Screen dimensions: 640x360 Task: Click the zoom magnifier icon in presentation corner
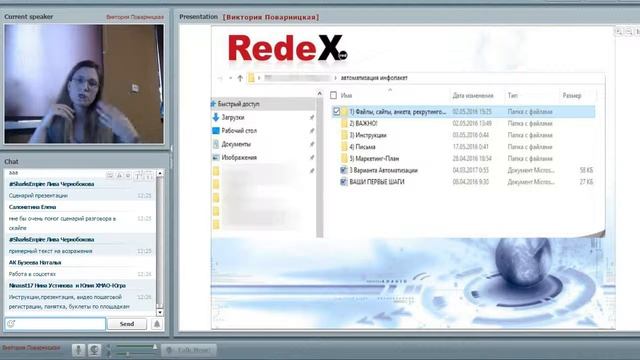coord(619,32)
